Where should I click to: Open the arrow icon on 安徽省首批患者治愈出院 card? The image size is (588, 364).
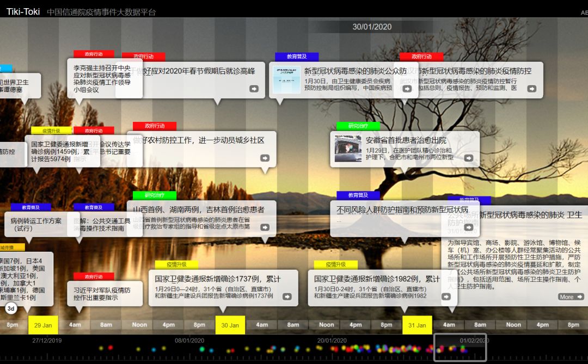point(469,158)
